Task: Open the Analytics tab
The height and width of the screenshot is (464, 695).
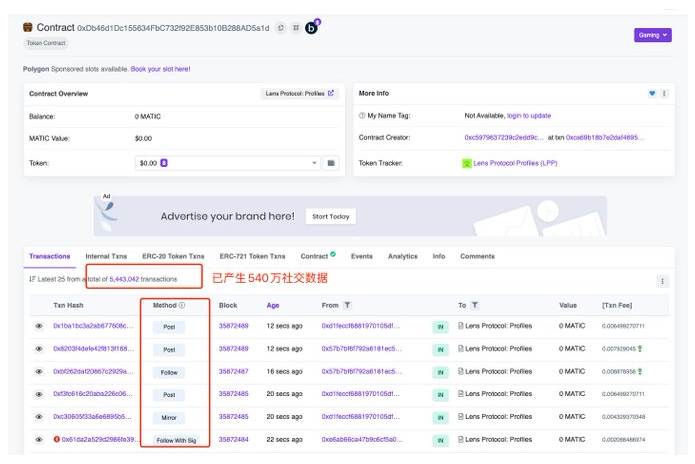Action: pyautogui.click(x=402, y=256)
